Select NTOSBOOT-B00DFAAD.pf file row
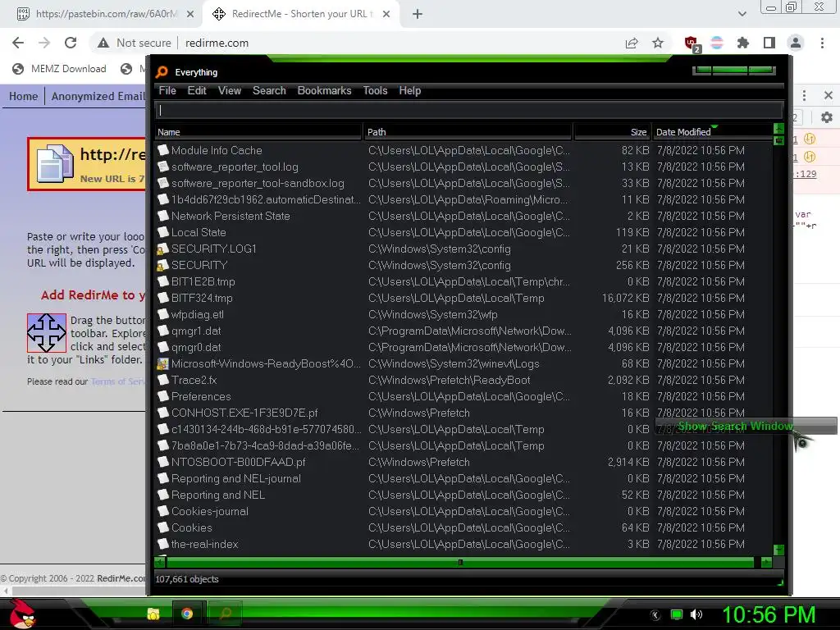 tap(464, 462)
